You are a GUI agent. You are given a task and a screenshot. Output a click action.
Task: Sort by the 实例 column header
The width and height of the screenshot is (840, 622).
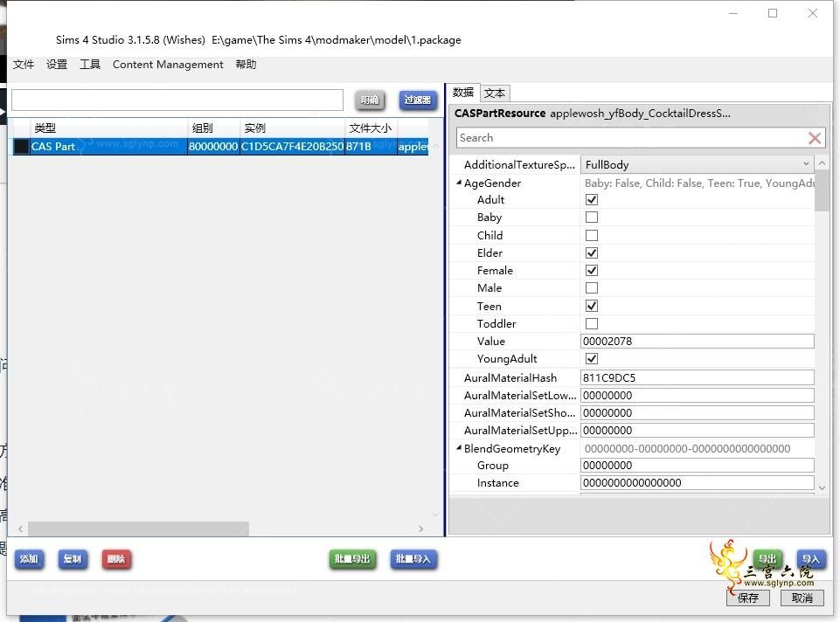pos(292,128)
